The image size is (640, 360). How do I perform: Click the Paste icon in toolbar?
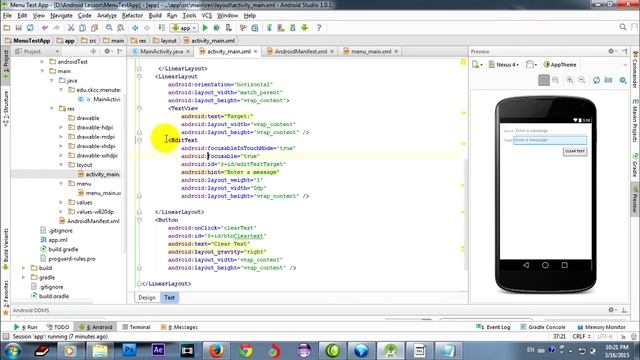pos(94,28)
